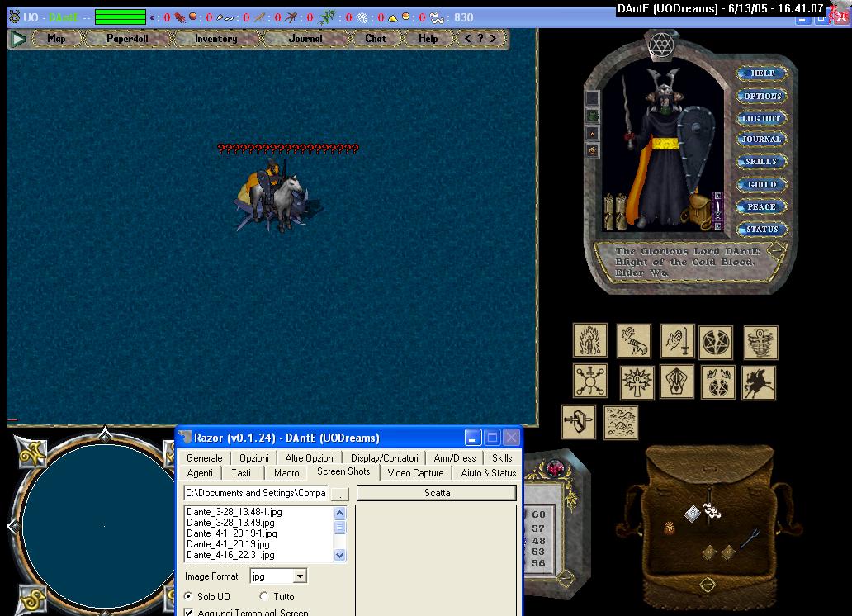Collapse the status gump diamond button
The height and width of the screenshot is (616, 852).
(565, 576)
